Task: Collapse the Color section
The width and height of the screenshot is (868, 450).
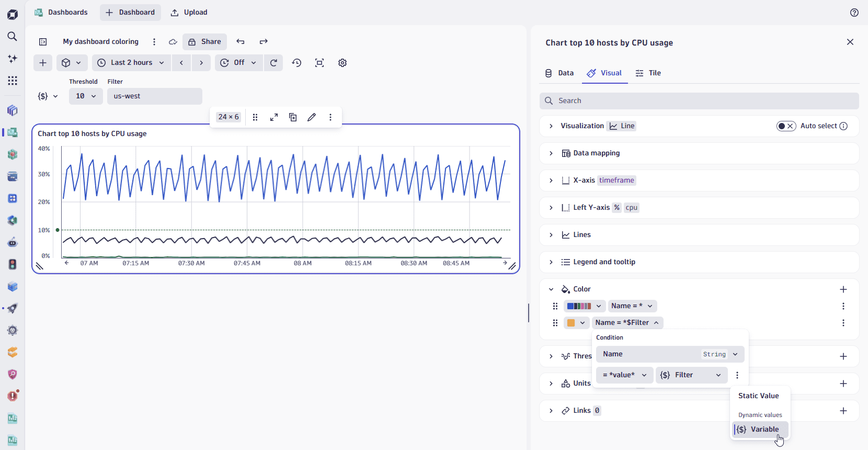Action: point(551,289)
